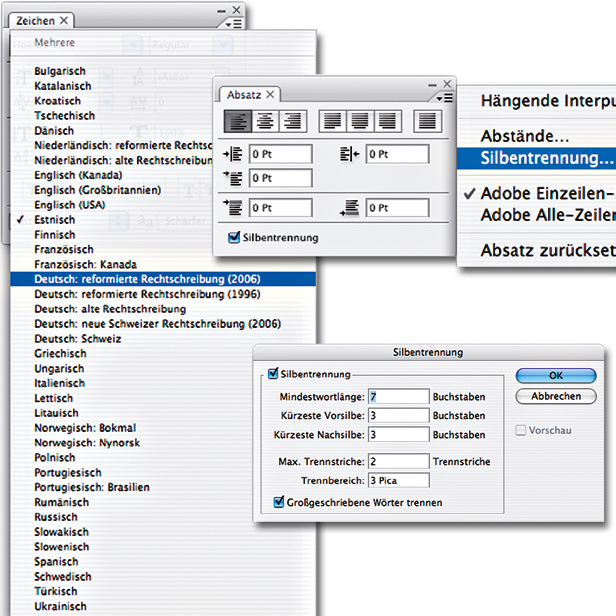Select Adobe Einzeilen-Setzer menu entry

(x=537, y=193)
